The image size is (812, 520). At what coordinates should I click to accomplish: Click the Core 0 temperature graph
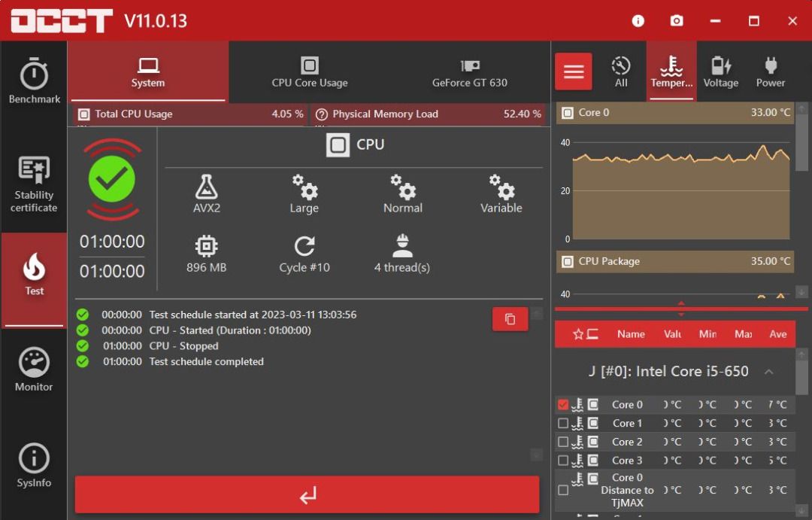point(681,190)
